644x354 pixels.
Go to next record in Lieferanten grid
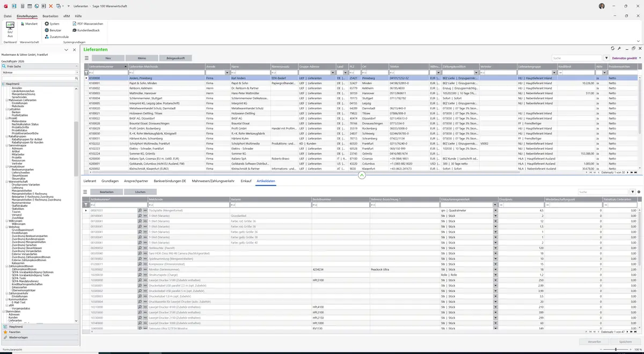click(x=627, y=173)
